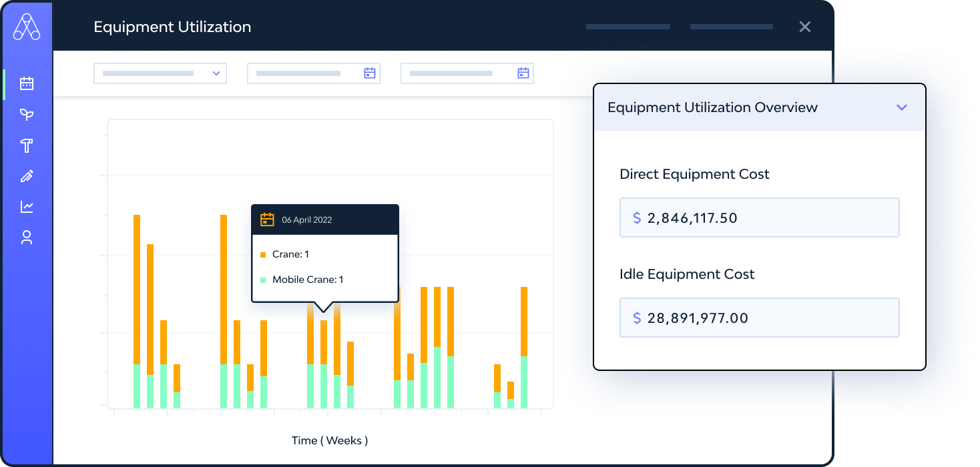Click the Direct Equipment Cost field
Viewport: 980px width, 467px height.
click(x=760, y=217)
